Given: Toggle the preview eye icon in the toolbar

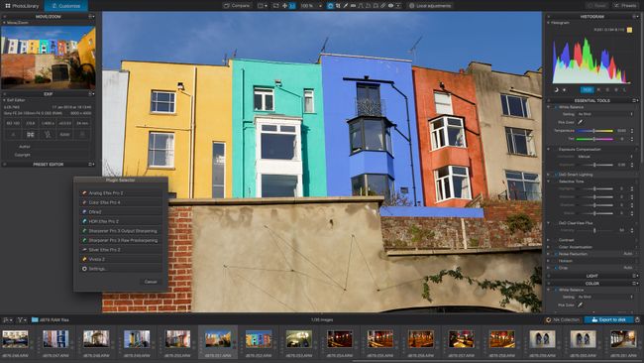Looking at the screenshot, I should [x=390, y=6].
